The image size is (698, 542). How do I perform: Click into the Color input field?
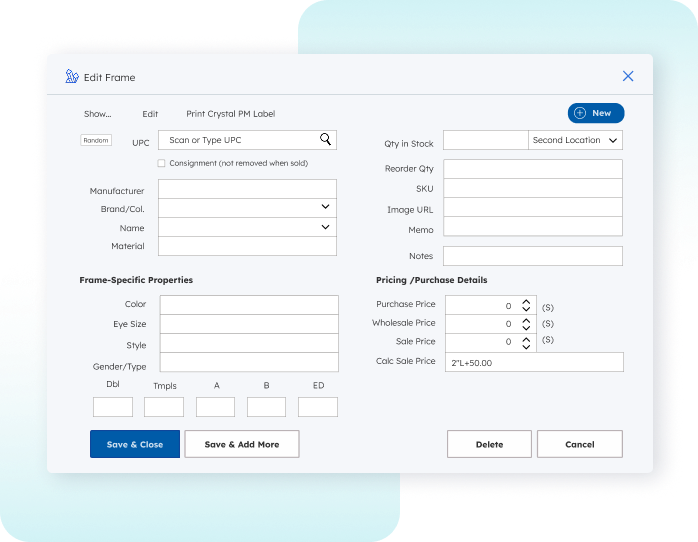(x=249, y=305)
